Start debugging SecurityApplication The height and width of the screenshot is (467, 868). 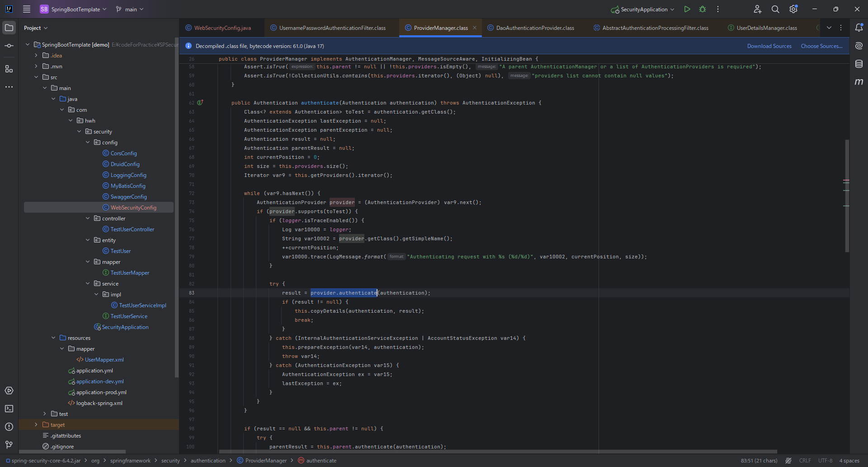pyautogui.click(x=703, y=9)
